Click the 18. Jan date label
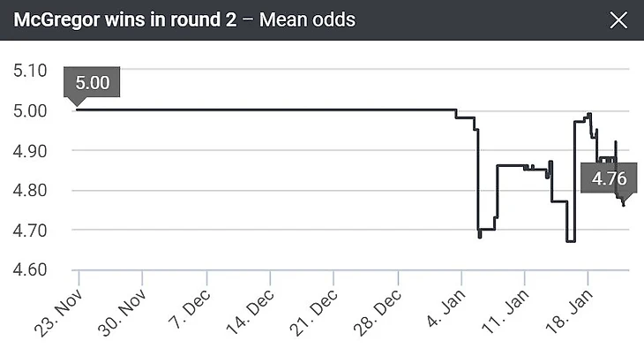The height and width of the screenshot is (356, 644). (574, 305)
